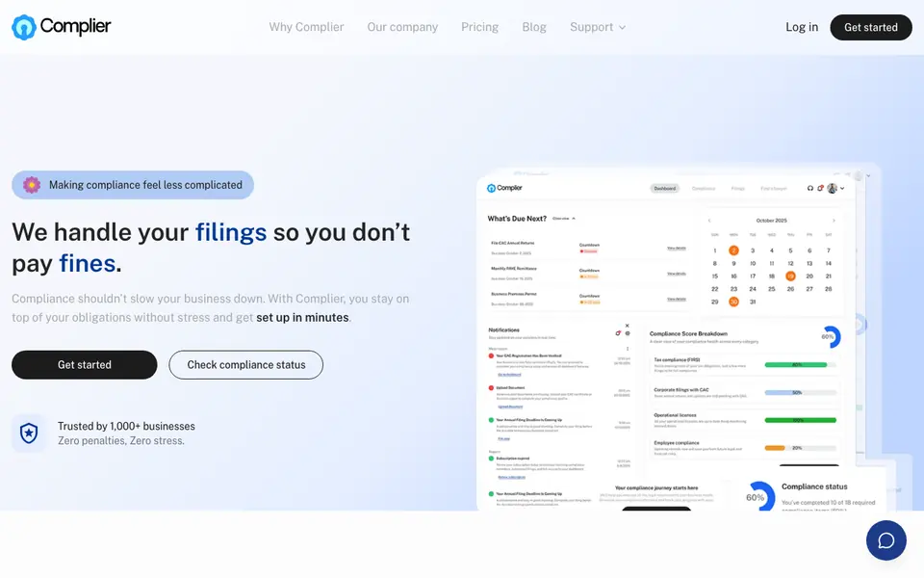The width and height of the screenshot is (924, 578).
Task: Click the Dashboard tab in preview image
Action: coord(665,188)
